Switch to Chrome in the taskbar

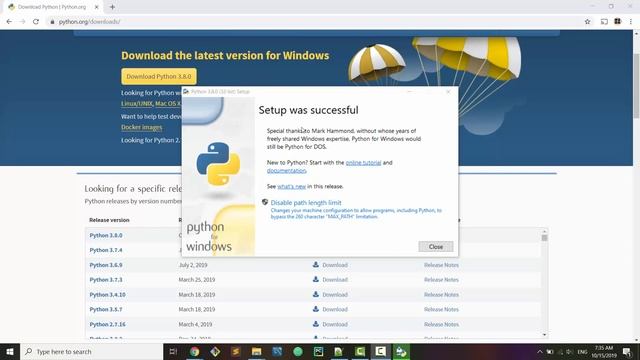[x=194, y=351]
